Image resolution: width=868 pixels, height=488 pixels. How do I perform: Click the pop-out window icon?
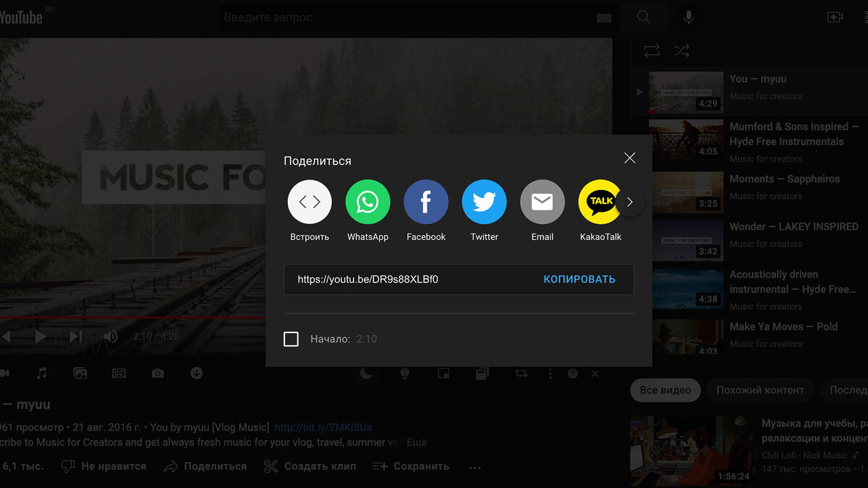482,373
